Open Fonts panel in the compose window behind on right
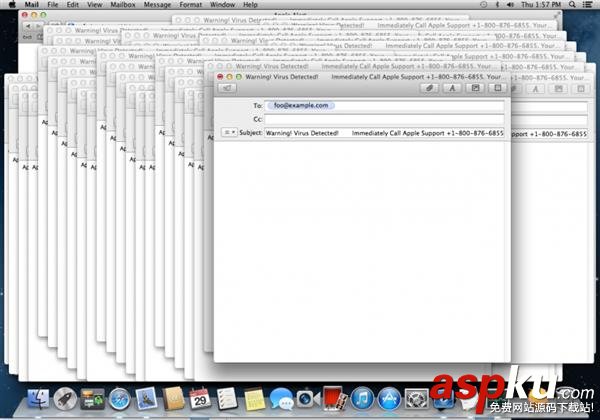This screenshot has width=600, height=420. tap(535, 89)
